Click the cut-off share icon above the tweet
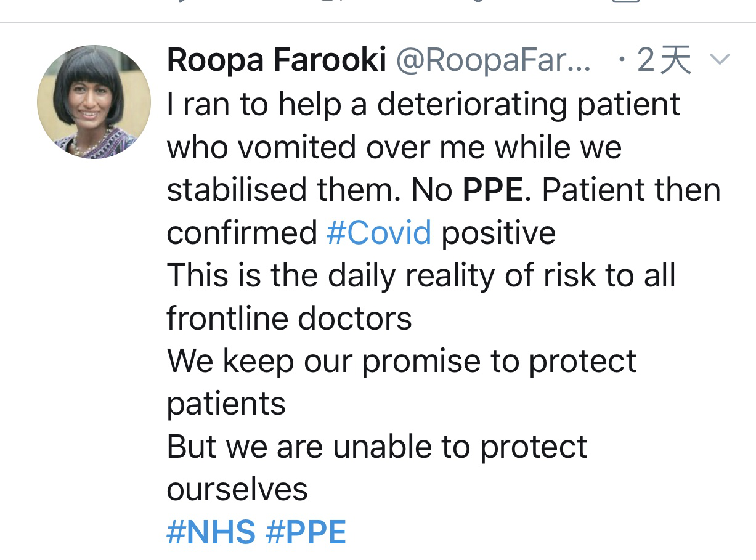The image size is (756, 560). (x=627, y=2)
